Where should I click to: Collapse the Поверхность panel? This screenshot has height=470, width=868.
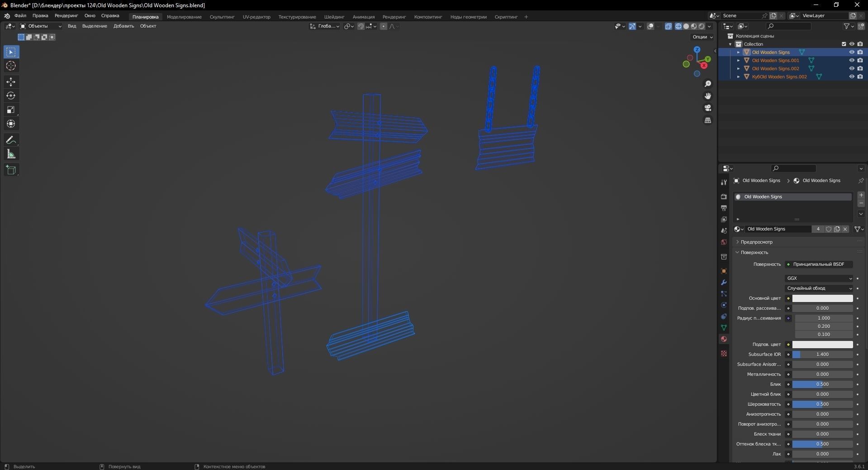(x=754, y=253)
